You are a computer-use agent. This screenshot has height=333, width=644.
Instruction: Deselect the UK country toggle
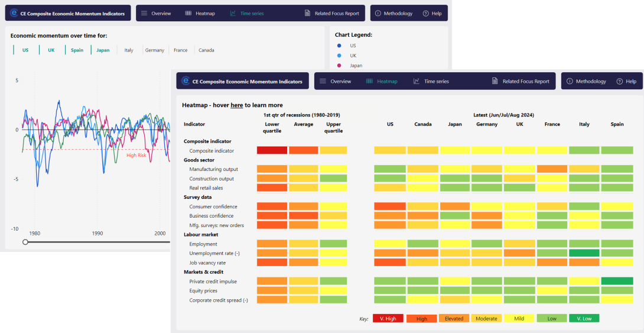coord(51,50)
